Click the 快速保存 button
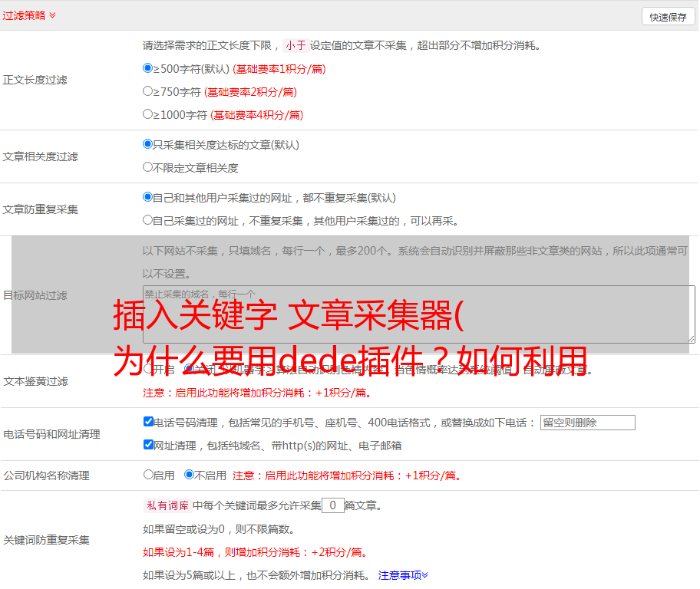700x589 pixels. (x=668, y=17)
